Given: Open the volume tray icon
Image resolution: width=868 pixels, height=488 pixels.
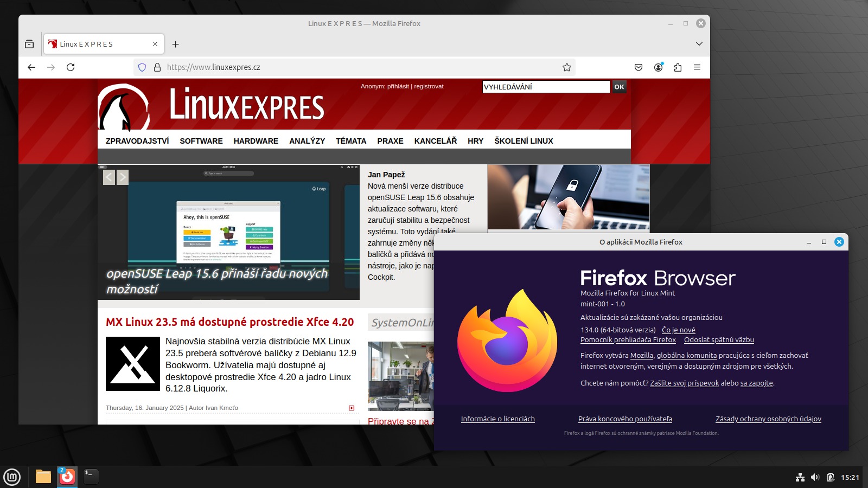Looking at the screenshot, I should (815, 477).
